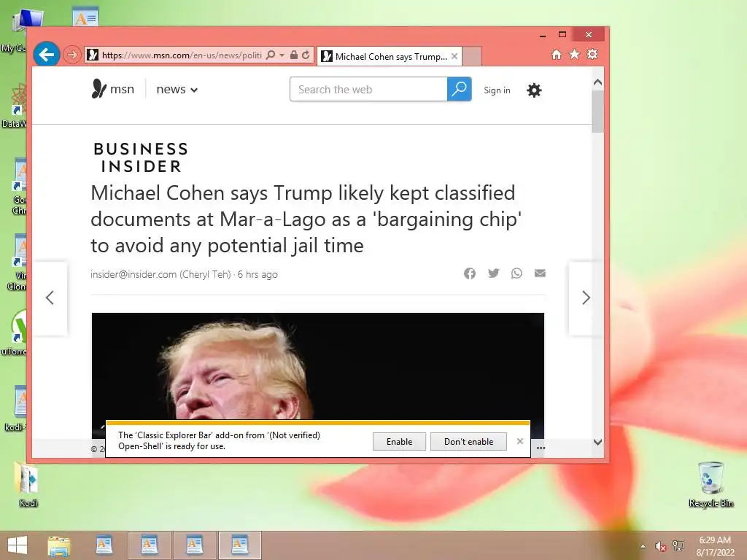Click the scrollbar down arrow
This screenshot has width=747, height=560.
pyautogui.click(x=598, y=443)
